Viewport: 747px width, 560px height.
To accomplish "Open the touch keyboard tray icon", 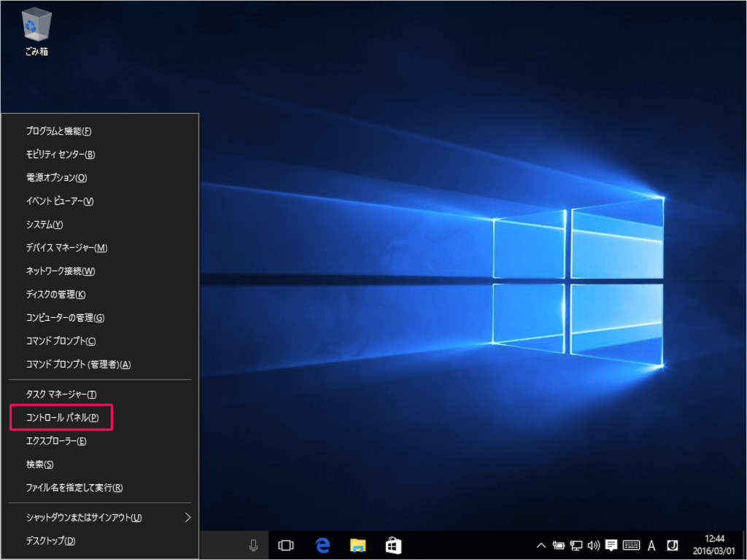I will coord(632,545).
